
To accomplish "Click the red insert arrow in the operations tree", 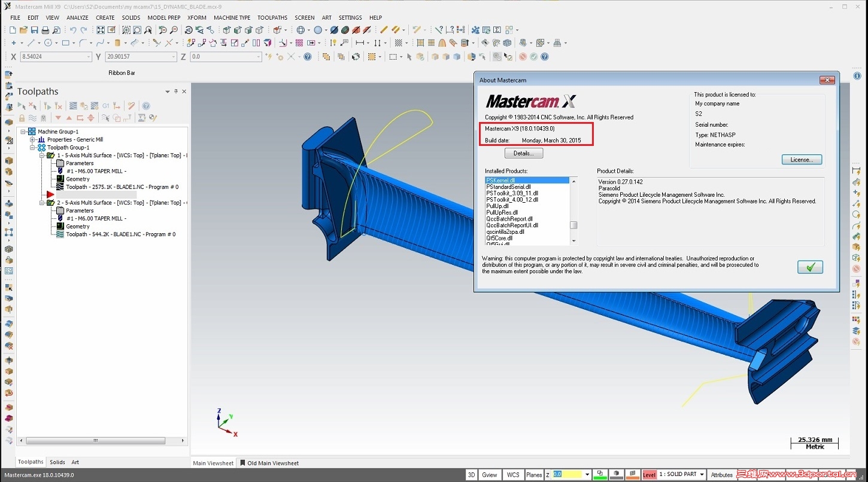I will [50, 194].
